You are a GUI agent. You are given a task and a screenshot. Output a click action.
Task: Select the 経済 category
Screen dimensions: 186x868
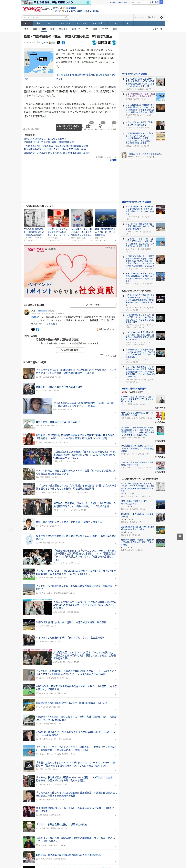pyautogui.click(x=52, y=29)
